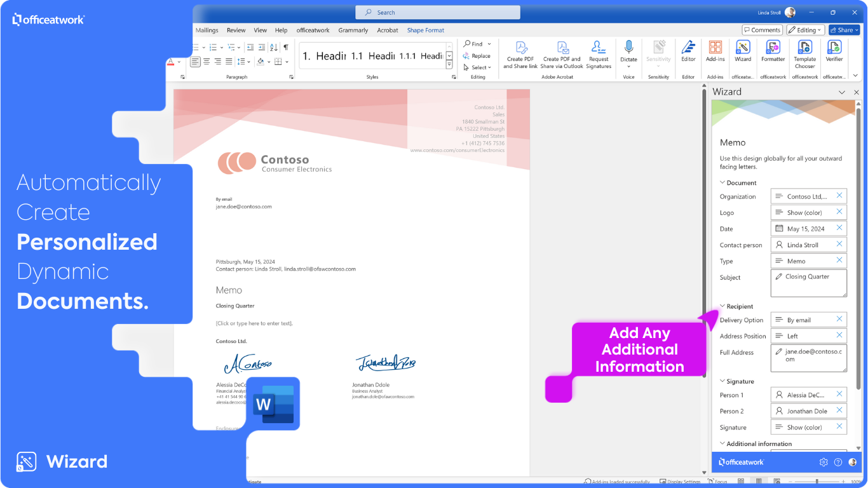Open the Template Chooser add-in
This screenshot has width=868, height=488.
pyautogui.click(x=804, y=54)
